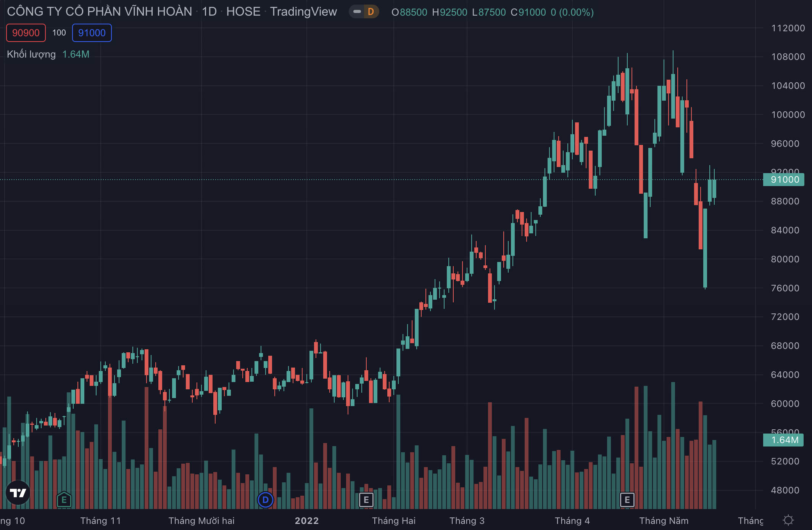This screenshot has height=530, width=812.
Task: Click the 1D interval label
Action: [209, 12]
